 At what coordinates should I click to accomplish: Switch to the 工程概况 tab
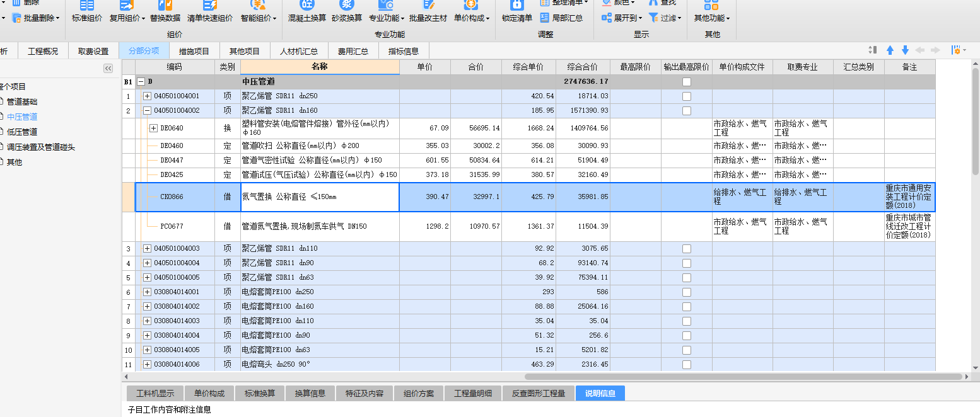tap(43, 51)
